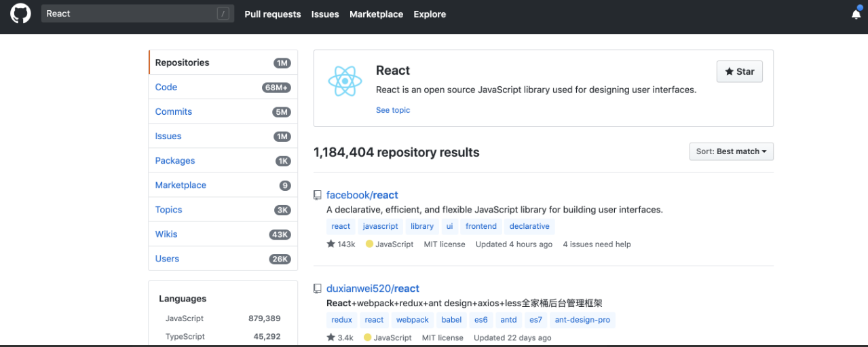The image size is (868, 347).
Task: Click the 1,184,404 repository results heading
Action: 396,152
